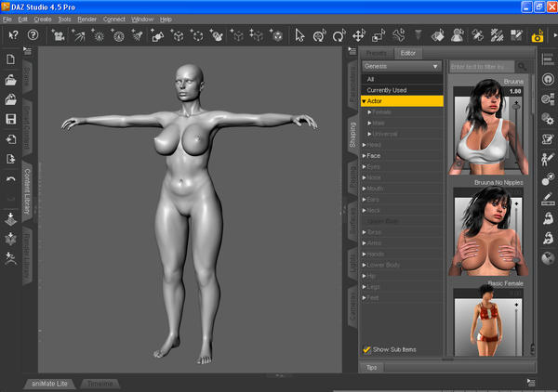Click the yellow Render camera icon
The width and height of the screenshot is (558, 392).
tap(537, 36)
